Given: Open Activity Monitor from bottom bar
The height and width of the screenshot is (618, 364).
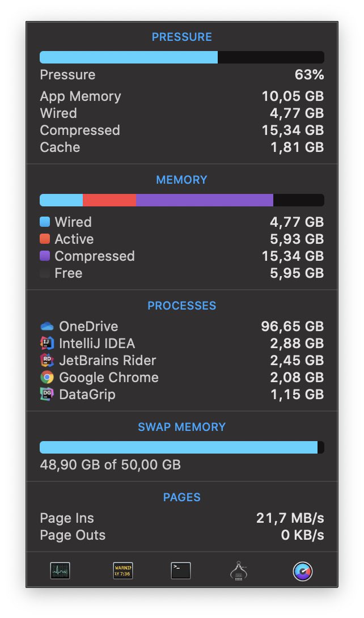Looking at the screenshot, I should pyautogui.click(x=60, y=570).
